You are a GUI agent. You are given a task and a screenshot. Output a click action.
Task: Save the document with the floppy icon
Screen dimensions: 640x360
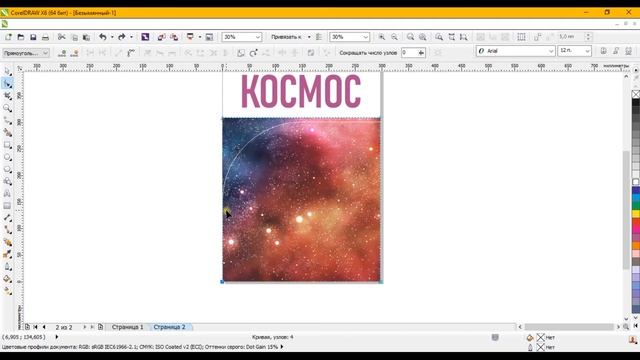[x=33, y=37]
